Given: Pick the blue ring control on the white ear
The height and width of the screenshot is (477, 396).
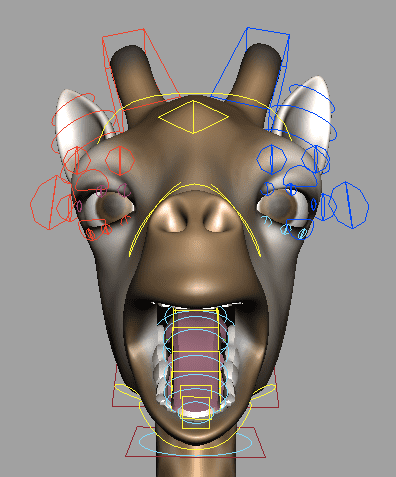Looking at the screenshot, I should pyautogui.click(x=312, y=113).
